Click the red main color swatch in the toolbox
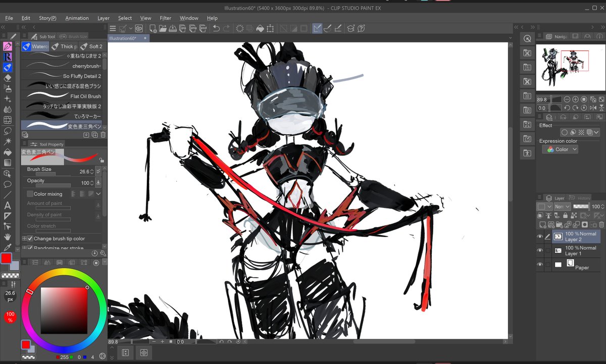The image size is (606, 364). pos(6,258)
